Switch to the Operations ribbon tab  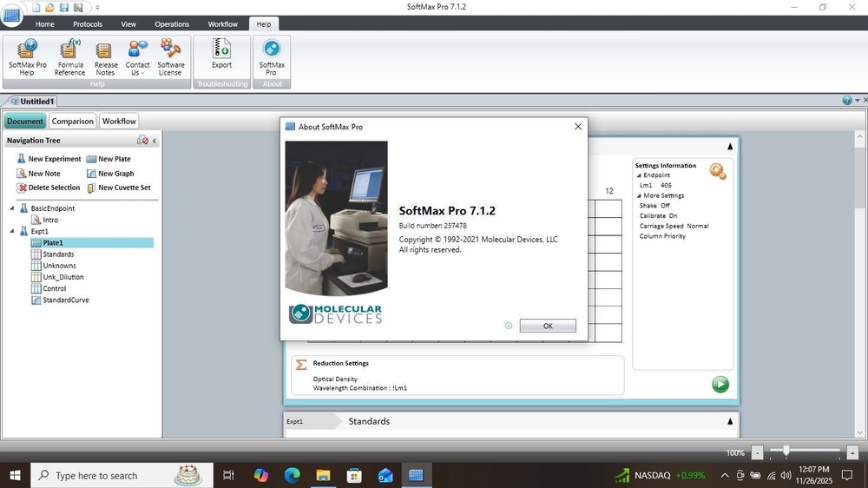pyautogui.click(x=172, y=24)
